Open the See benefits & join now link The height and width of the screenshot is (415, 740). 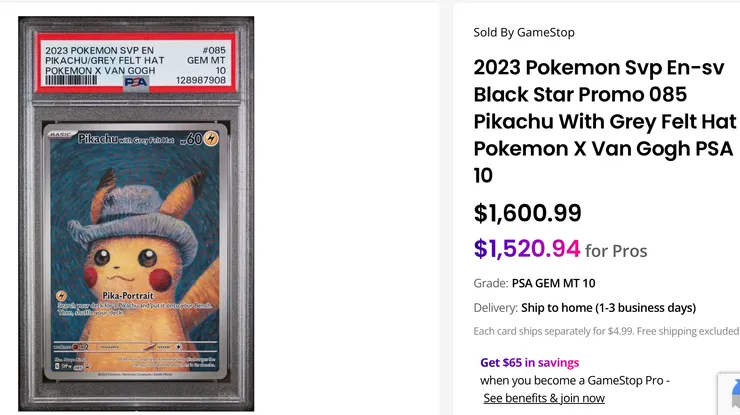pos(544,398)
